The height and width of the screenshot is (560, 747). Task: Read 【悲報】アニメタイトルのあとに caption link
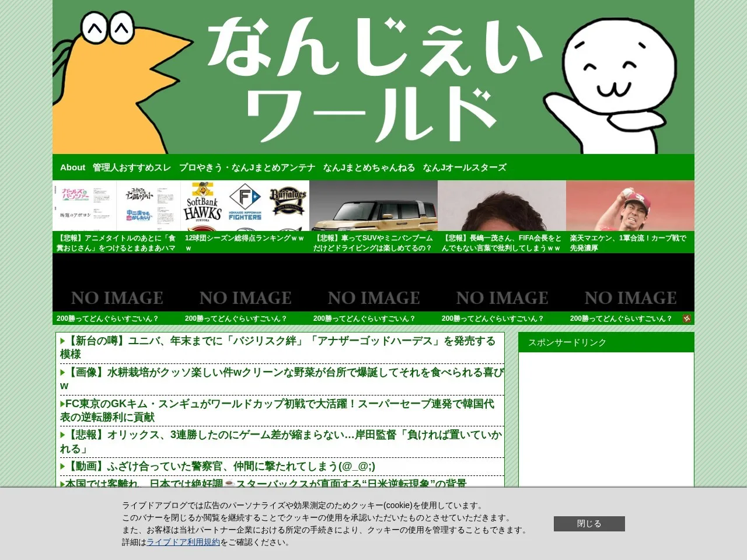pyautogui.click(x=116, y=243)
